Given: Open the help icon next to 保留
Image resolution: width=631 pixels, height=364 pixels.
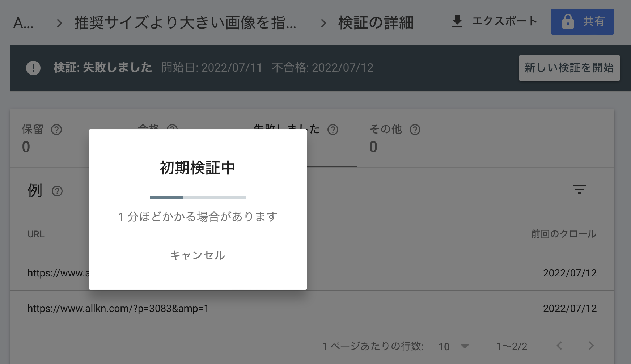Looking at the screenshot, I should click(x=56, y=130).
